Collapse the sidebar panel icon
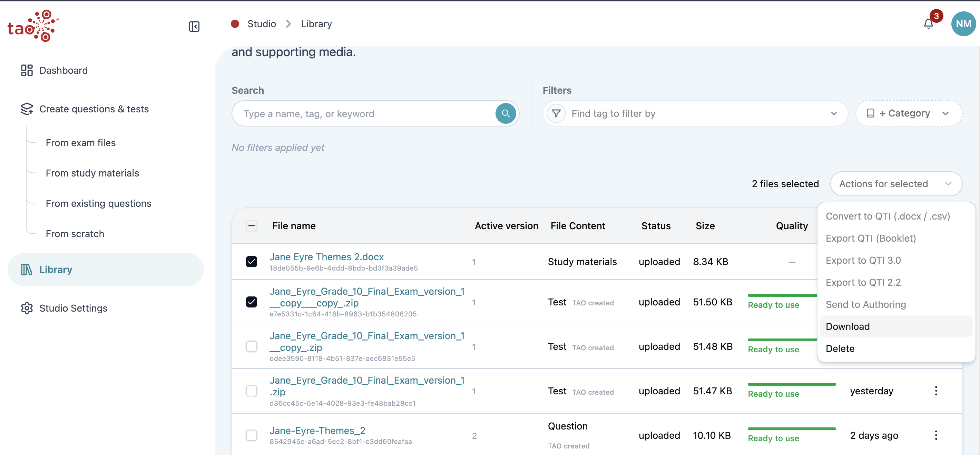Screen dimensions: 980x455 click(x=194, y=26)
